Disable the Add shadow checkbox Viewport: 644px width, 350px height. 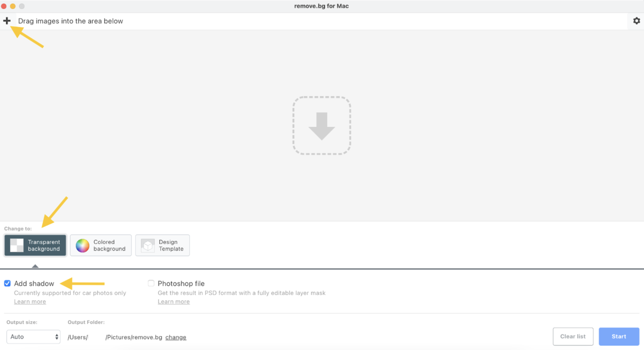(7, 283)
